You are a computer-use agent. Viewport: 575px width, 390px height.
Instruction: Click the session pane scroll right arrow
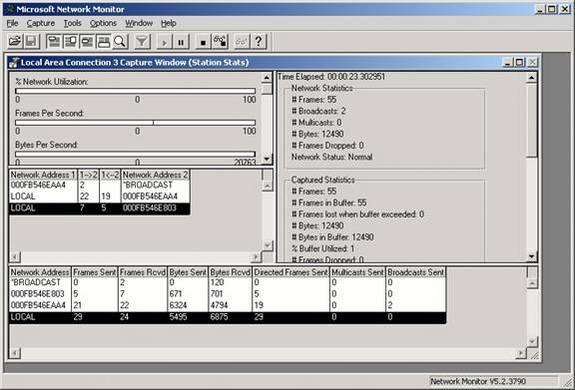[x=256, y=257]
